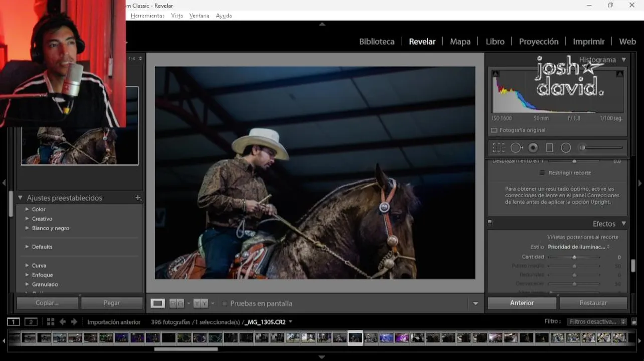
Task: Select the before/after R A view
Action: [x=176, y=303]
